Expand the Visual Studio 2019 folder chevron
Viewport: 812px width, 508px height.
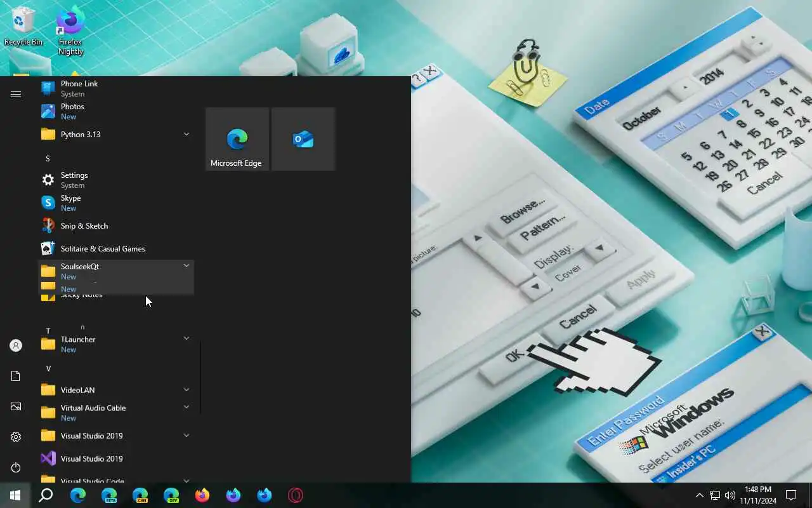(x=187, y=435)
